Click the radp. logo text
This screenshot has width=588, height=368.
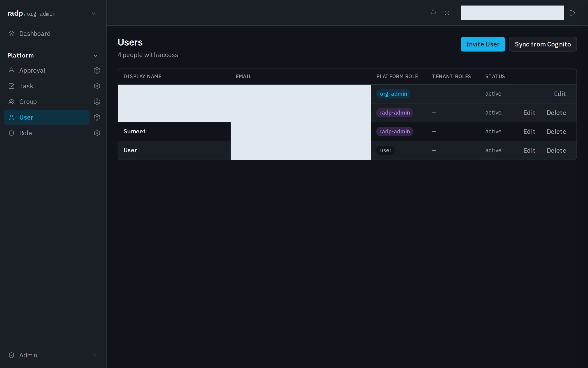coord(16,13)
